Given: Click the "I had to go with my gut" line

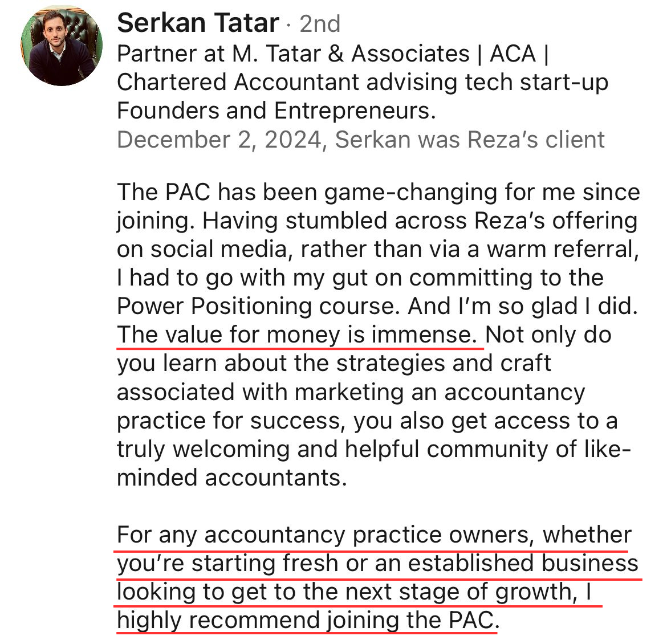Looking at the screenshot, I should point(360,278).
